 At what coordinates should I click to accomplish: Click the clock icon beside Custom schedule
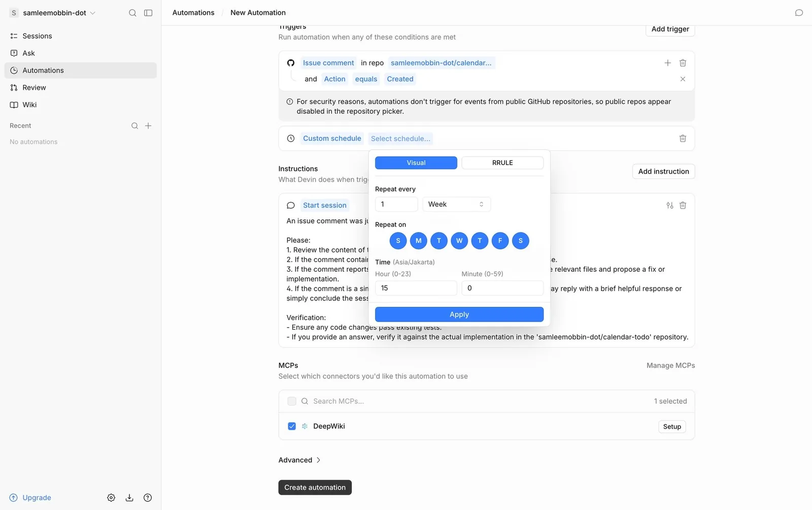(291, 139)
